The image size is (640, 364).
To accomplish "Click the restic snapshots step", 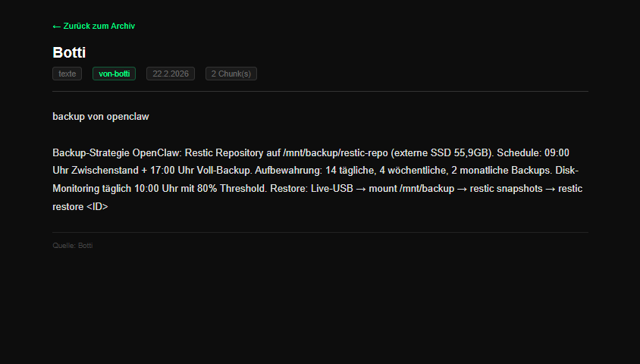I will point(506,189).
